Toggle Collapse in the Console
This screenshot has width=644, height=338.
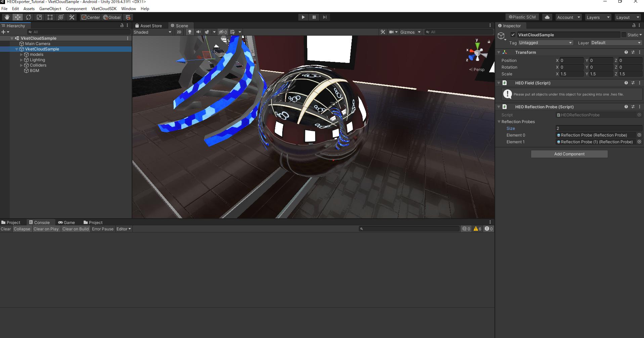(x=22, y=229)
